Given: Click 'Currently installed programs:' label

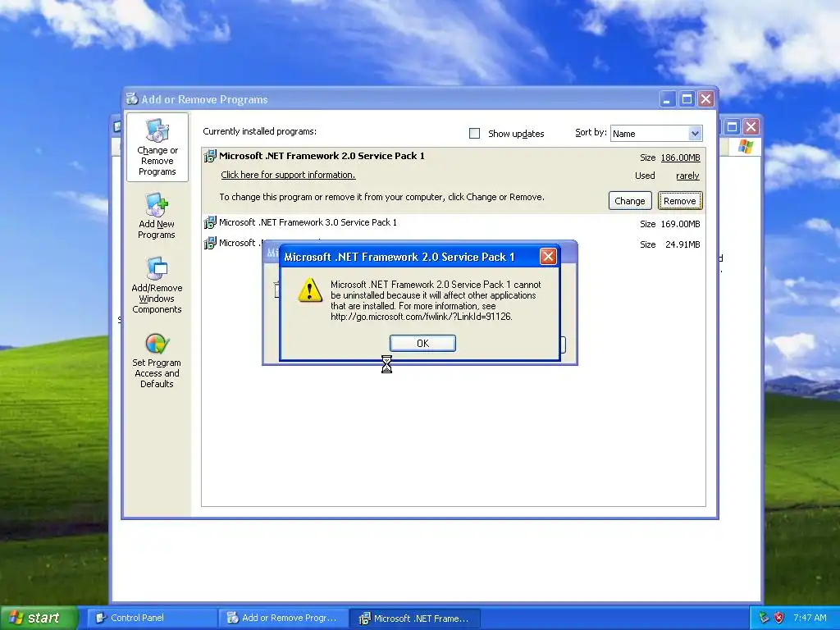Looking at the screenshot, I should [x=260, y=131].
